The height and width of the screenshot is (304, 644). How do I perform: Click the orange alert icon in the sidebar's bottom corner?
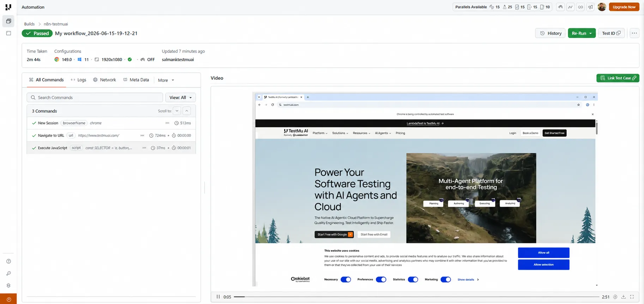(x=8, y=299)
